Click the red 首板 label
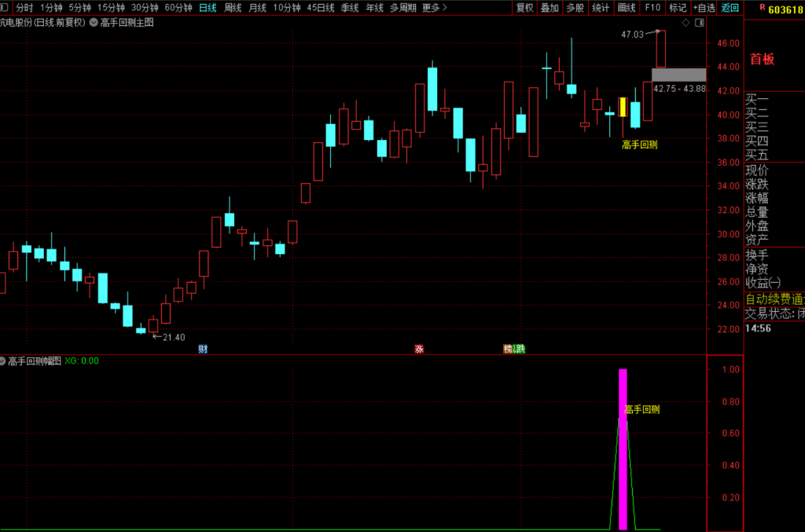This screenshot has height=532, width=805. pos(762,59)
